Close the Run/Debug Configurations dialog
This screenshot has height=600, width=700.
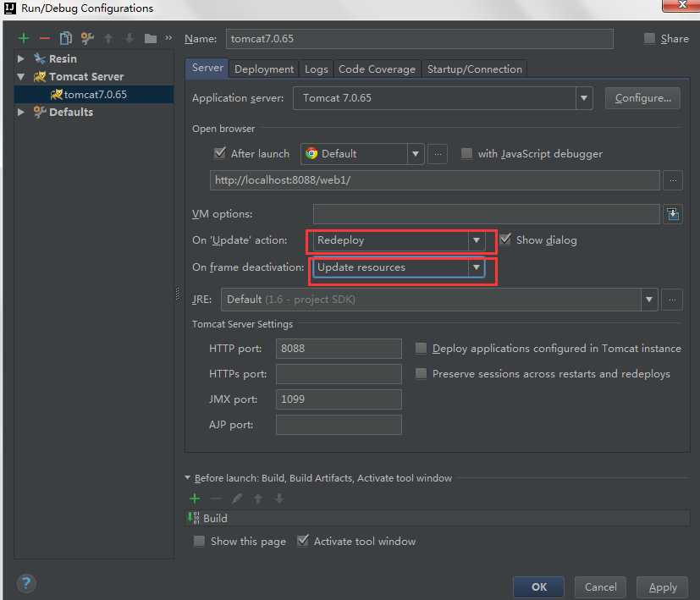tap(681, 5)
